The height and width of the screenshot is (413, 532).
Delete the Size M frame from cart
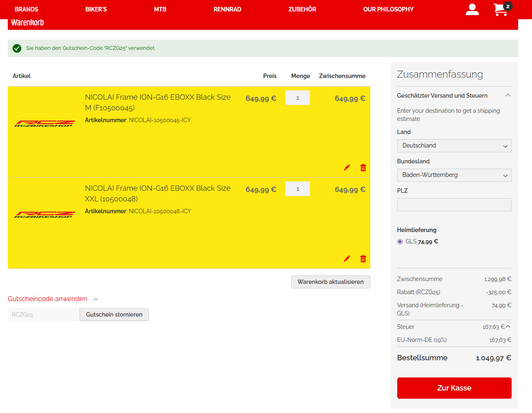click(363, 167)
